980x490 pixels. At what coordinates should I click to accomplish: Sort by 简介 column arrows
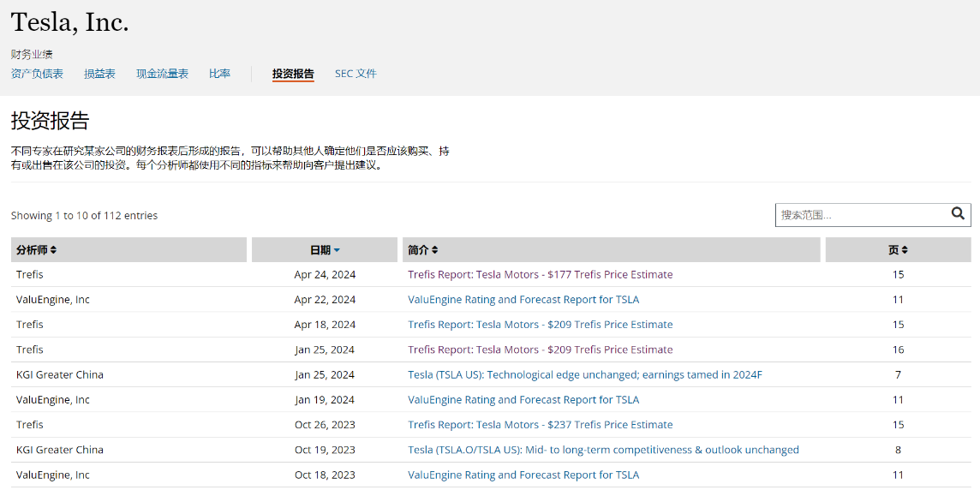pos(434,250)
